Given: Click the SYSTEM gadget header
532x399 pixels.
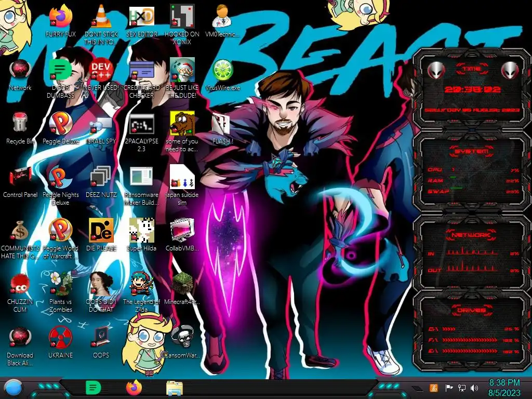Looking at the screenshot, I should (472, 151).
